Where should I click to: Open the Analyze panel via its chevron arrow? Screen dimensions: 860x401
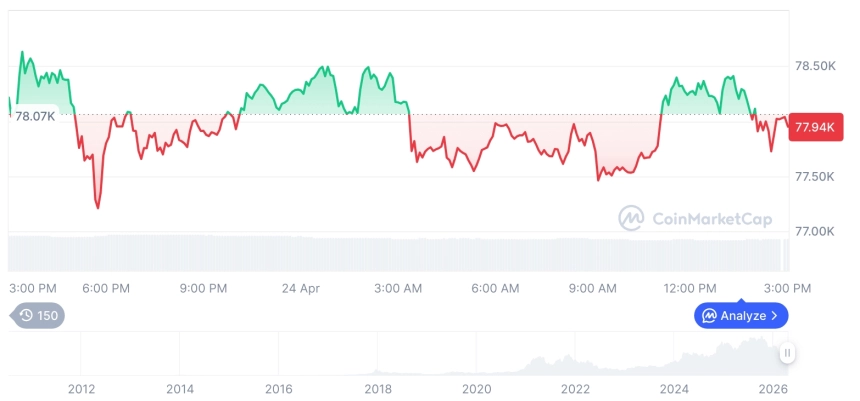click(x=776, y=316)
